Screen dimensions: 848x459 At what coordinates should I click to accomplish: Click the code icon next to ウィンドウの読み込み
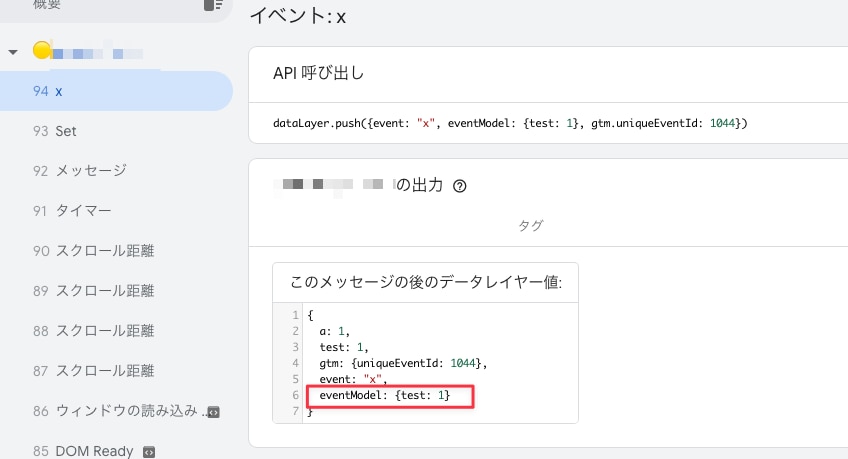pos(214,412)
